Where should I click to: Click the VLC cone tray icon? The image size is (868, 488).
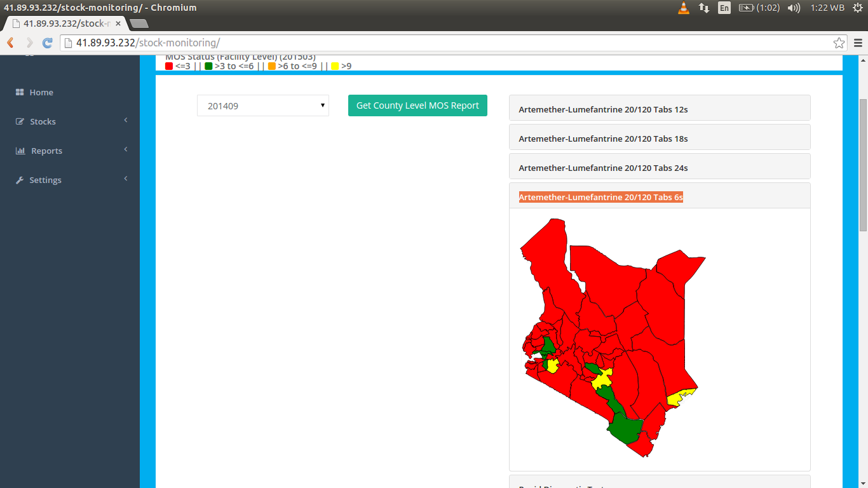pyautogui.click(x=684, y=8)
